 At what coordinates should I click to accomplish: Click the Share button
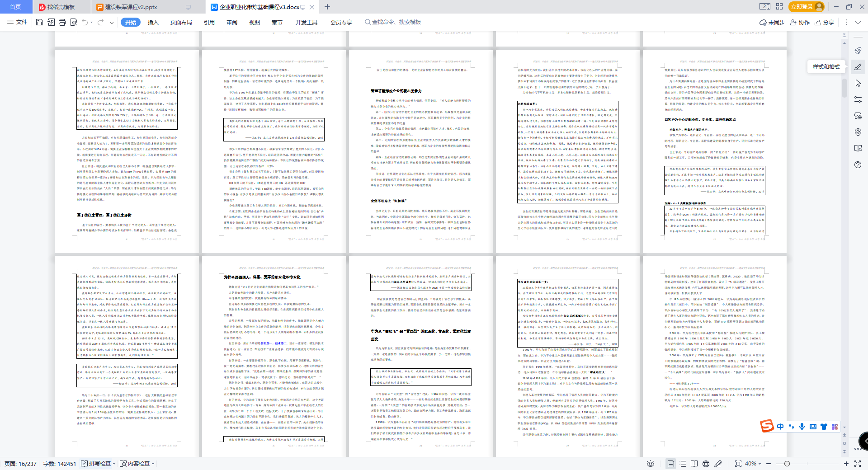pos(825,22)
